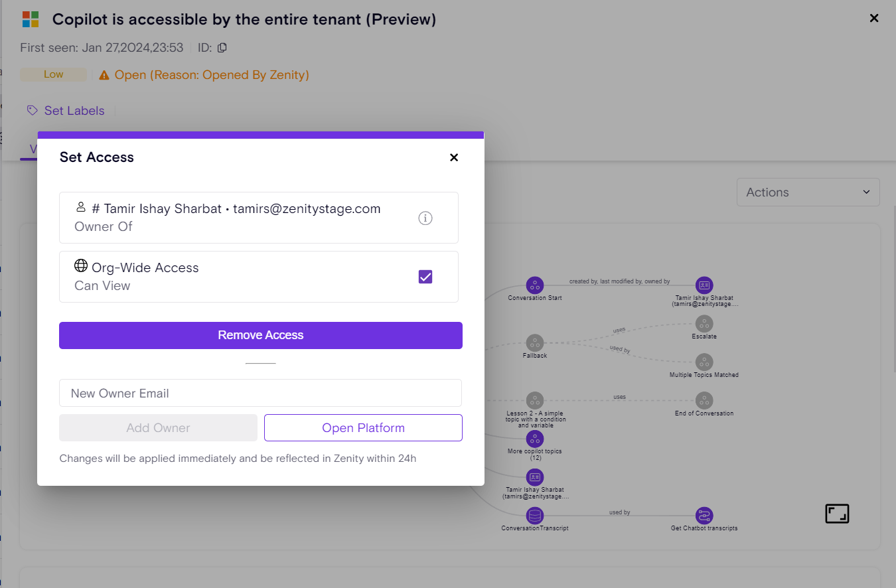The height and width of the screenshot is (588, 896).
Task: Open the Actions dropdown
Action: pyautogui.click(x=808, y=192)
